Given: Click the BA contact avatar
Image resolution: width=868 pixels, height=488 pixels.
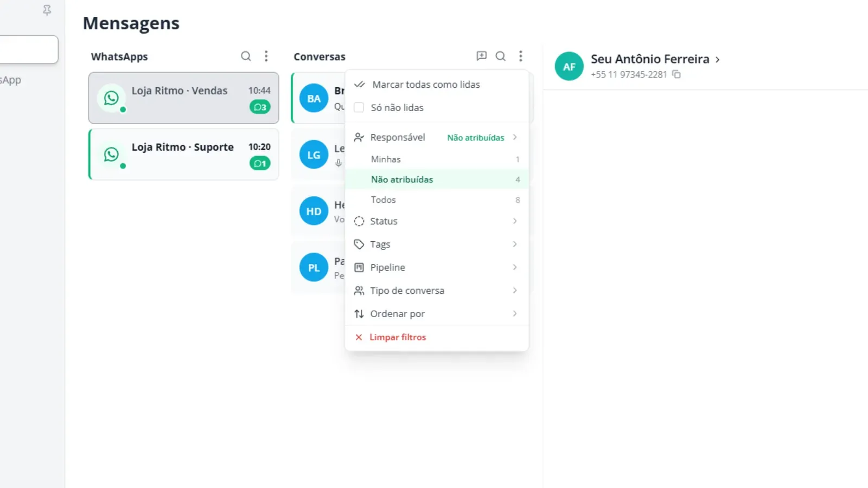Looking at the screenshot, I should pos(314,98).
